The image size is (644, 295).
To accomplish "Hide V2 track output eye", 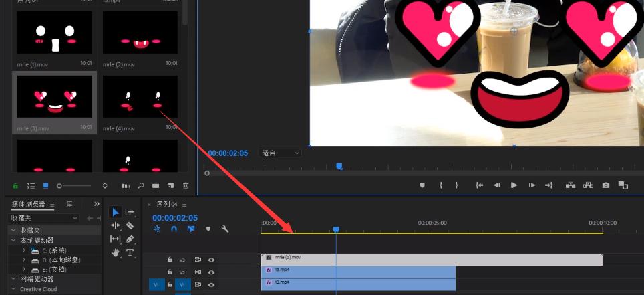I will click(x=211, y=272).
